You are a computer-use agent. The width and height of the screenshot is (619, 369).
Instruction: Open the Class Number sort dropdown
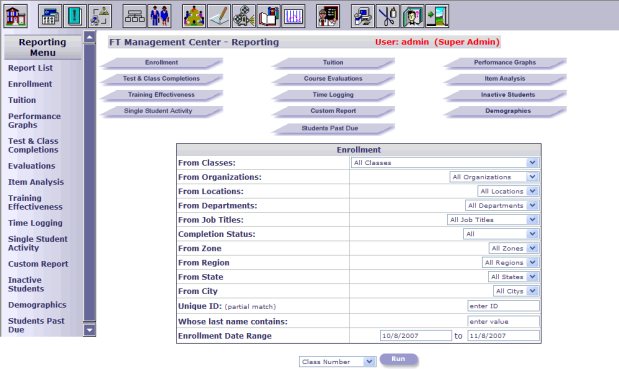[338, 362]
